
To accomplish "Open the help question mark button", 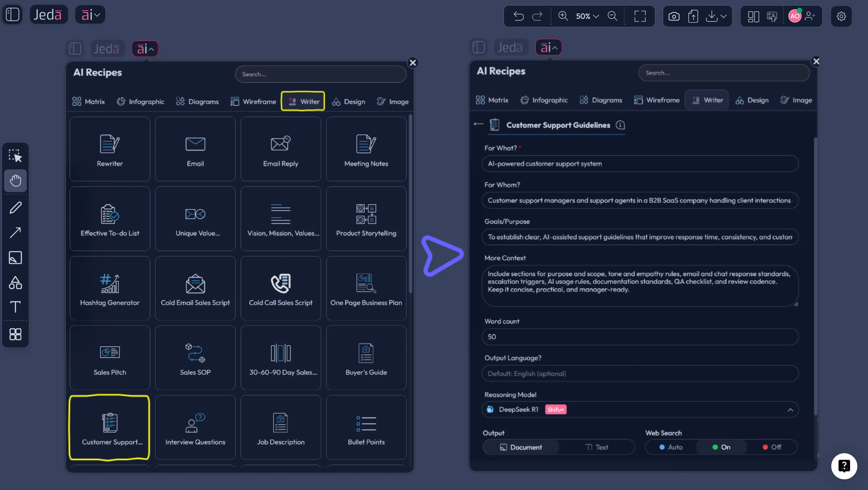I will 844,466.
